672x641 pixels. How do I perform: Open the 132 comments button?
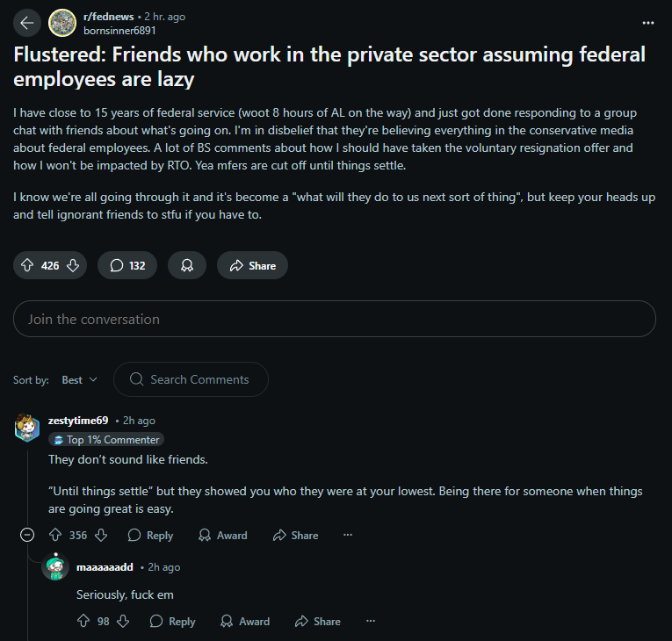point(127,265)
